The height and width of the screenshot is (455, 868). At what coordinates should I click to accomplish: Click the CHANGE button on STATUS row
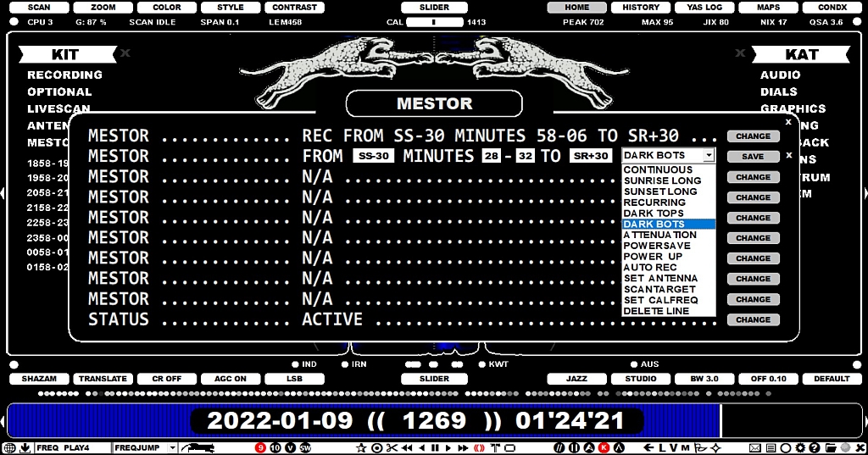pos(753,319)
